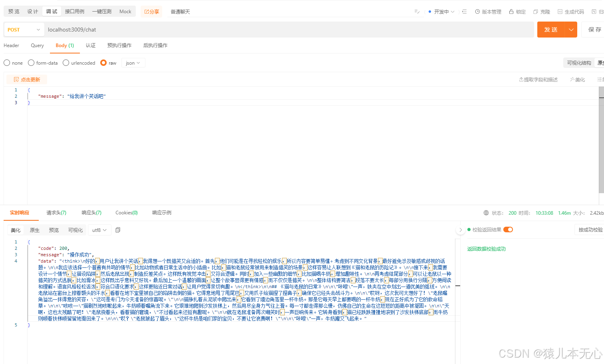Open the 预执行操作 tab

119,45
